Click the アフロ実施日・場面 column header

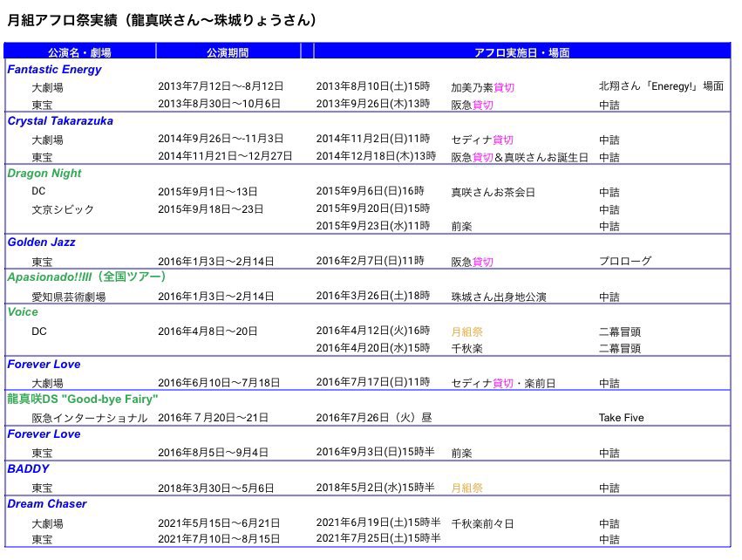click(521, 52)
